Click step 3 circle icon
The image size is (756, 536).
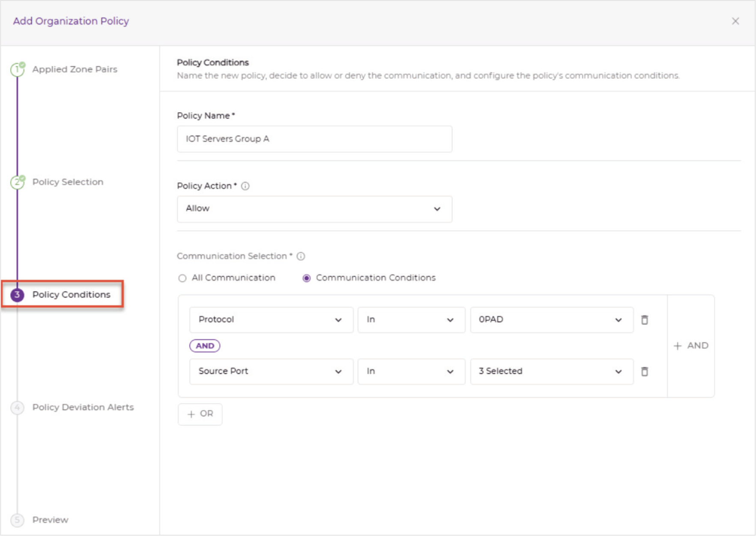pos(17,295)
